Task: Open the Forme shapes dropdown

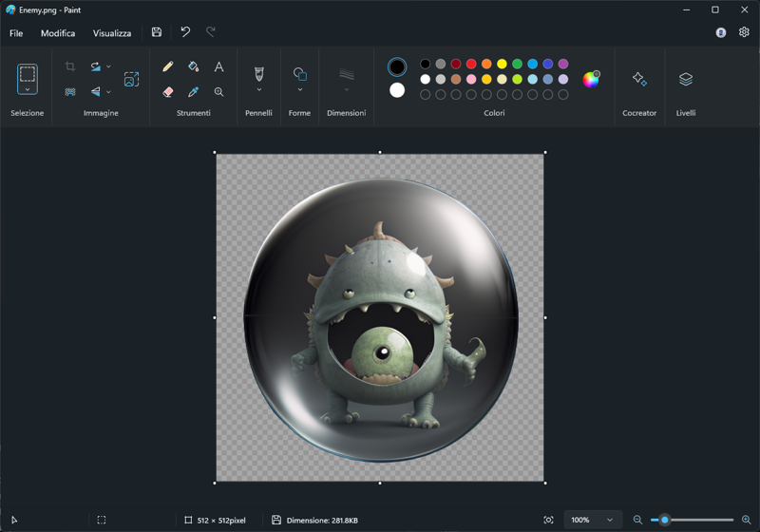Action: [x=300, y=90]
